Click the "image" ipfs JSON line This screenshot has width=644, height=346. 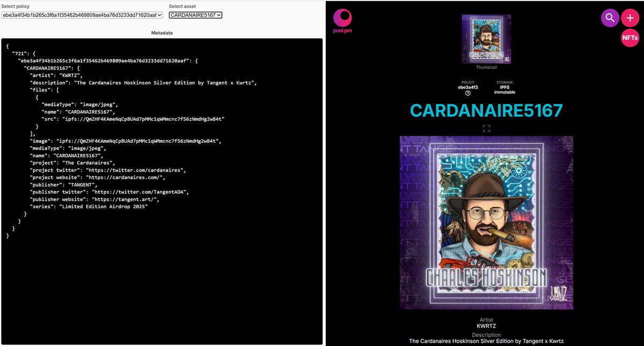126,141
